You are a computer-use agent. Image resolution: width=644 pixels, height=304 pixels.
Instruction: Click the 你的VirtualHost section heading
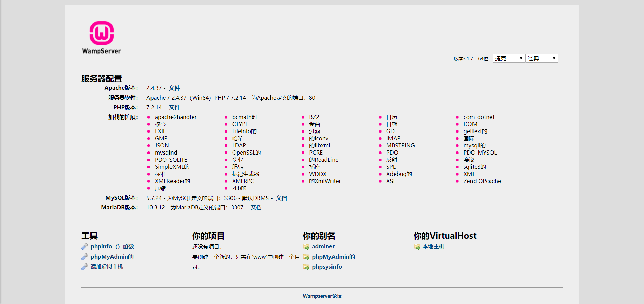pos(445,236)
